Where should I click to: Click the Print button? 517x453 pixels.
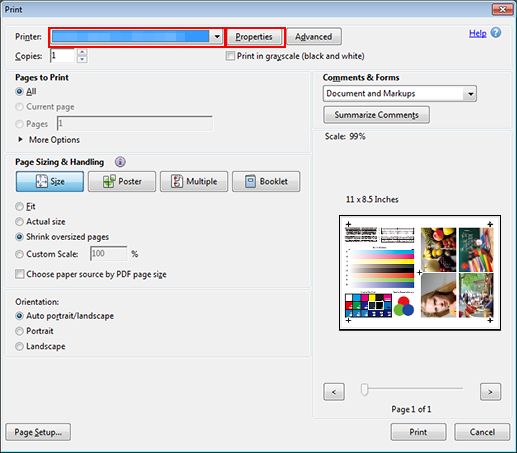pos(418,432)
